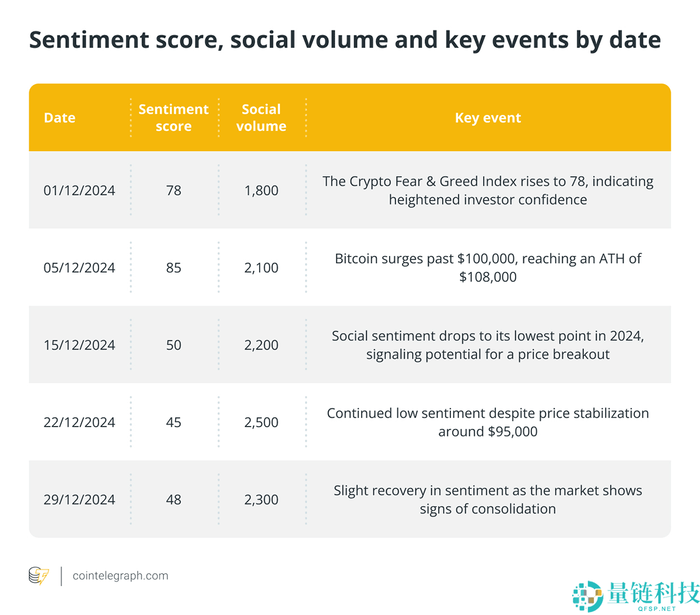Click the Continued low sentiment event text
The width and height of the screenshot is (700, 615).
488,422
